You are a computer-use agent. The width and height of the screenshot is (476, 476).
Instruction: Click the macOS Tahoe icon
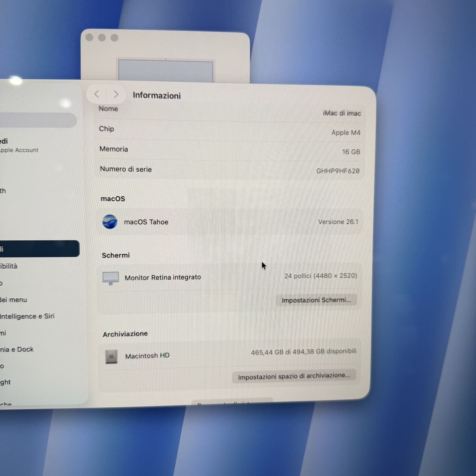[x=110, y=222]
